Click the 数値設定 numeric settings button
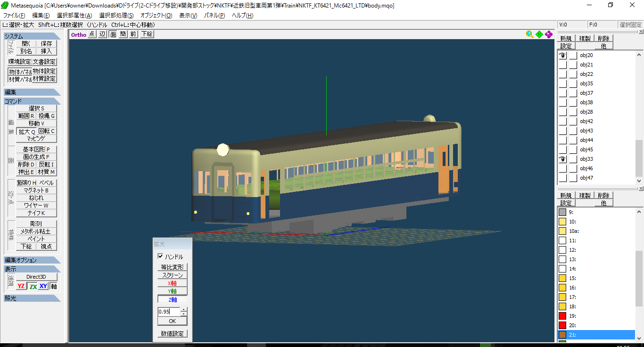644x347 pixels. 172,334
